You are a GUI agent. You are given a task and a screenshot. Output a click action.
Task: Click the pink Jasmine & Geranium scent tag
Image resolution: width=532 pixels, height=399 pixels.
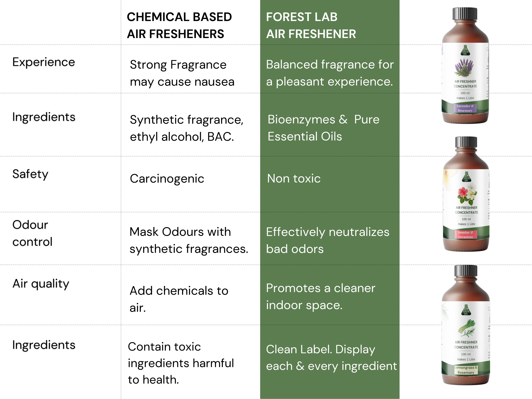[x=466, y=235]
